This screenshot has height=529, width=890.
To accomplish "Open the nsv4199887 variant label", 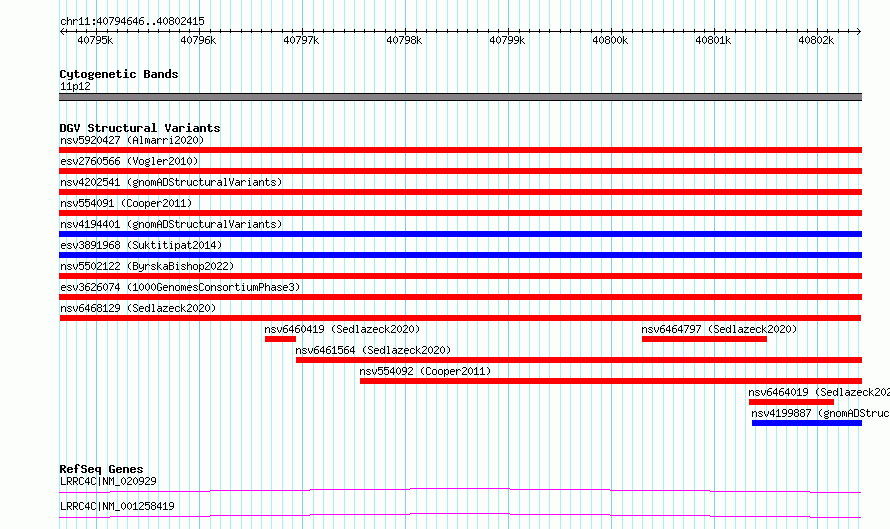I will (x=820, y=413).
